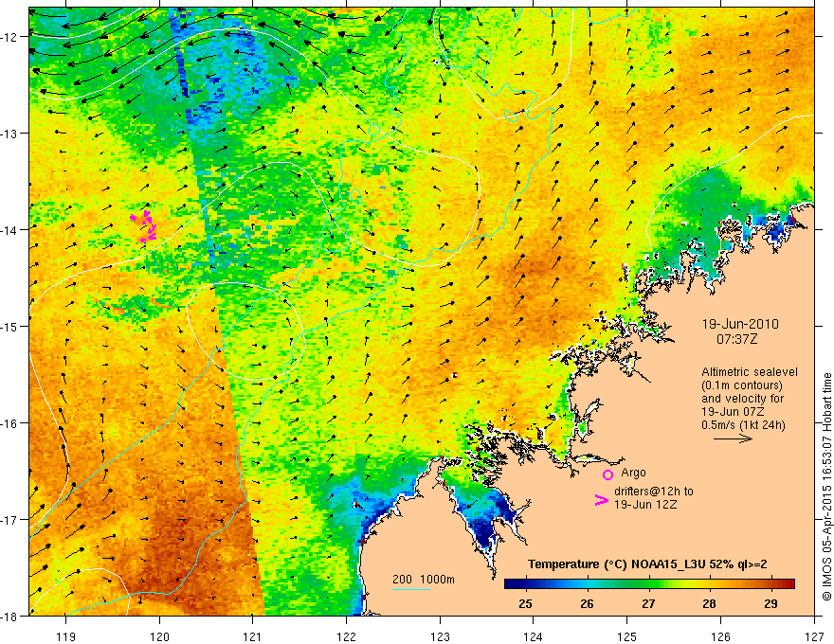Click the "and velocity for" legend line
Image resolution: width=834 pixels, height=644 pixels.
742,399
